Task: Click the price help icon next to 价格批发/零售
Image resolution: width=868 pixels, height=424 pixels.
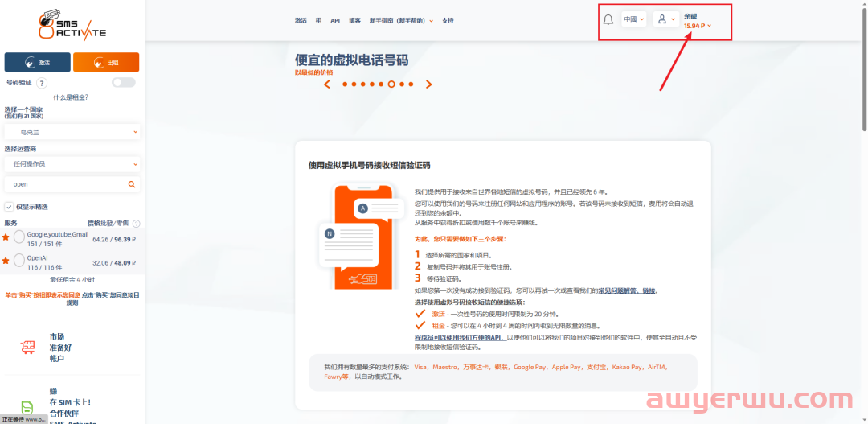Action: [x=136, y=223]
